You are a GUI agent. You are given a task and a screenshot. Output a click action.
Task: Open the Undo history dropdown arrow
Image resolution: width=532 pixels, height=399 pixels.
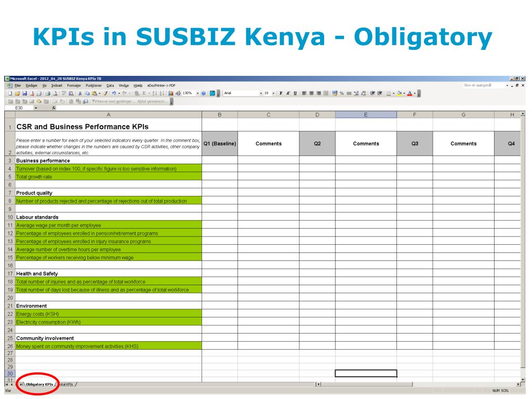pos(119,94)
